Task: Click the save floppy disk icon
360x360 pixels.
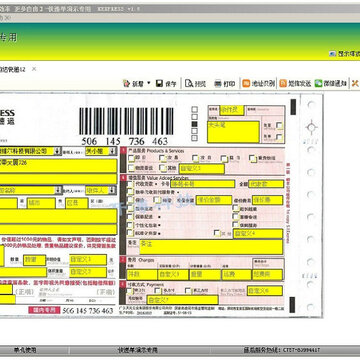Action: click(159, 83)
